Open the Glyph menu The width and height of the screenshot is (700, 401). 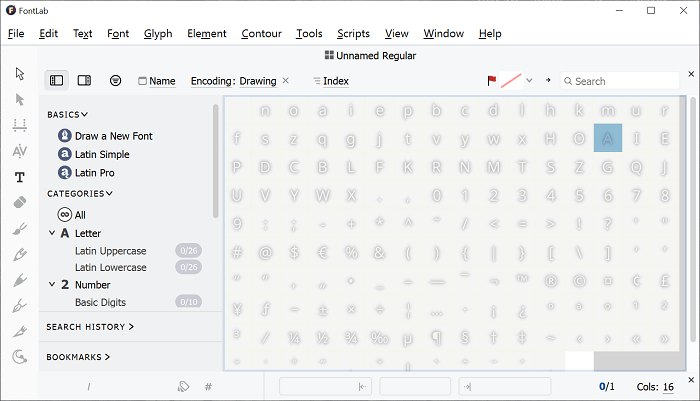point(158,33)
